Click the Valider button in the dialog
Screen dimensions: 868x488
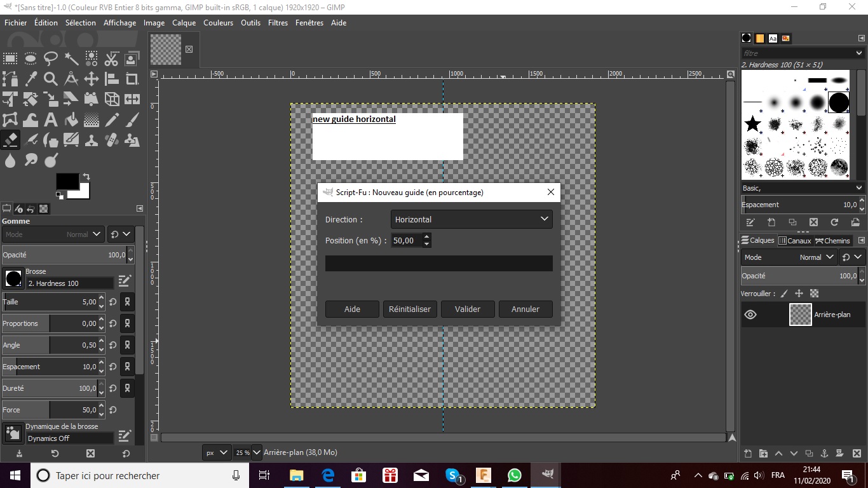[468, 309]
